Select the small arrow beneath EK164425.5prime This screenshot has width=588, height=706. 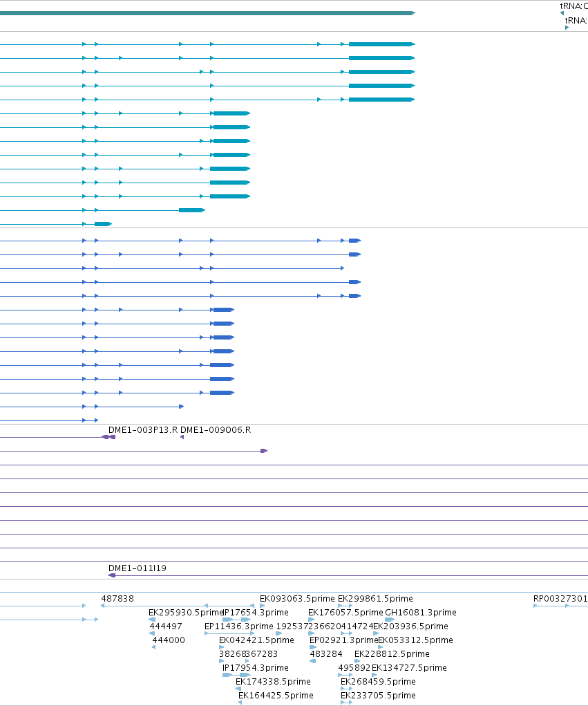tap(240, 703)
